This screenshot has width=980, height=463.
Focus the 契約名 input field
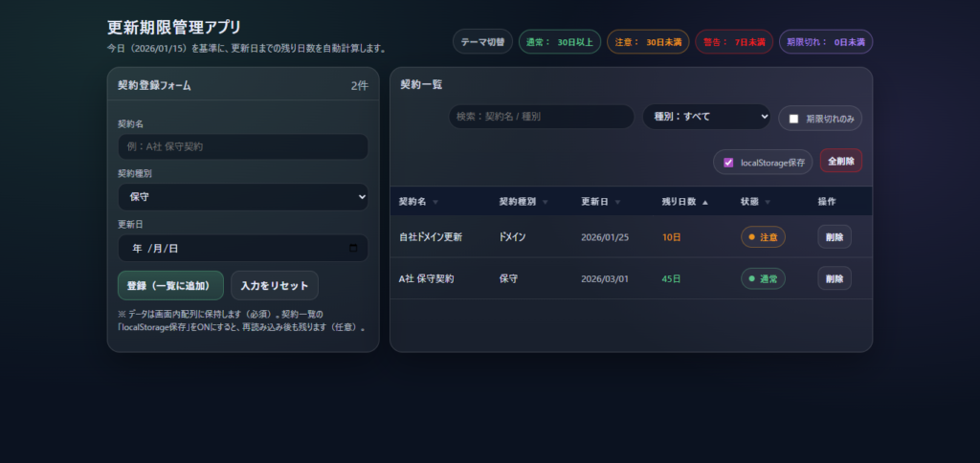tap(243, 146)
